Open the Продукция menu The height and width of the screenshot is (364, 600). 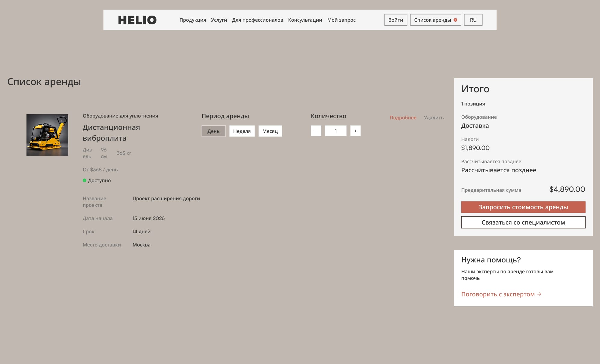[193, 20]
